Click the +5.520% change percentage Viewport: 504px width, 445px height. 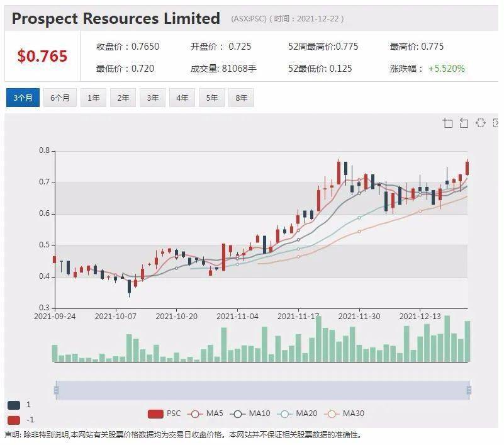[x=447, y=69]
